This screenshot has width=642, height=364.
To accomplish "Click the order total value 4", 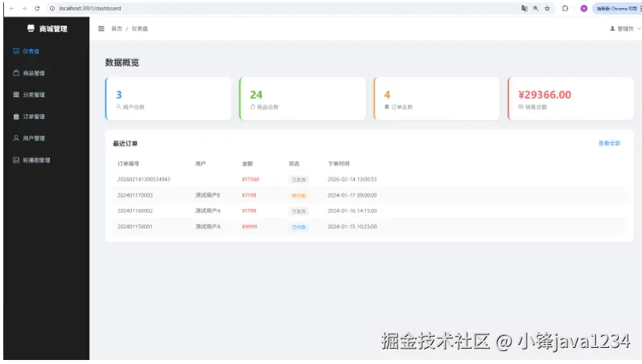I will (x=387, y=95).
